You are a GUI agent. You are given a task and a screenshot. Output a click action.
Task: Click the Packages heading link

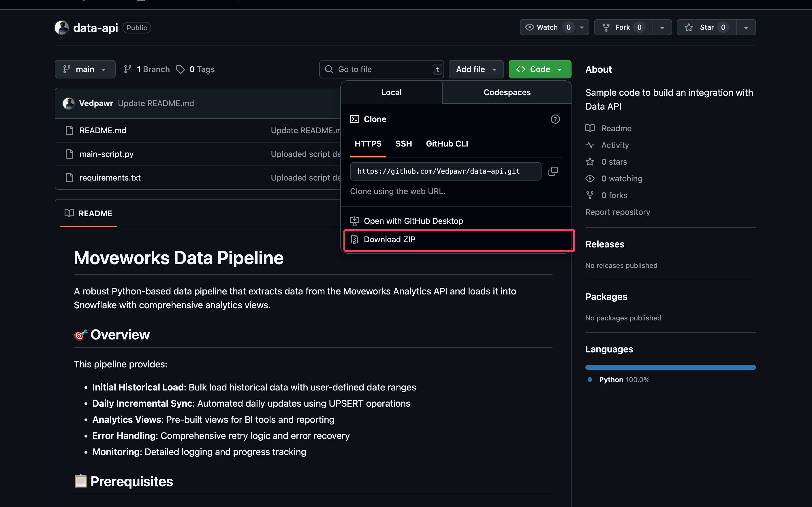click(x=606, y=297)
